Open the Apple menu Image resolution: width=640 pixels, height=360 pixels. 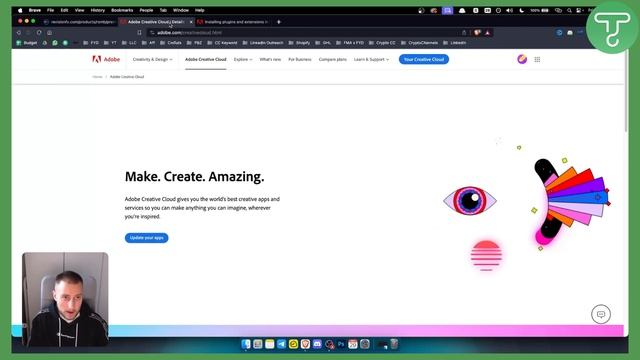(x=20, y=10)
